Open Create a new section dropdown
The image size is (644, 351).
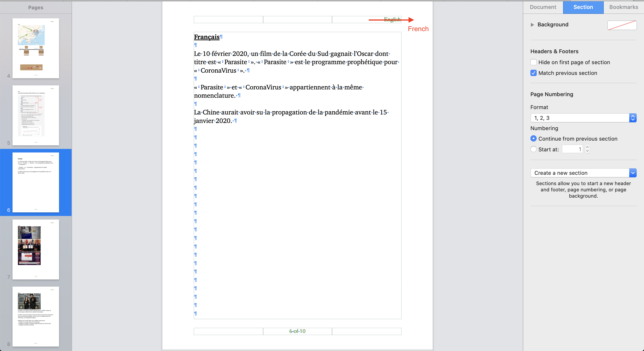(583, 173)
